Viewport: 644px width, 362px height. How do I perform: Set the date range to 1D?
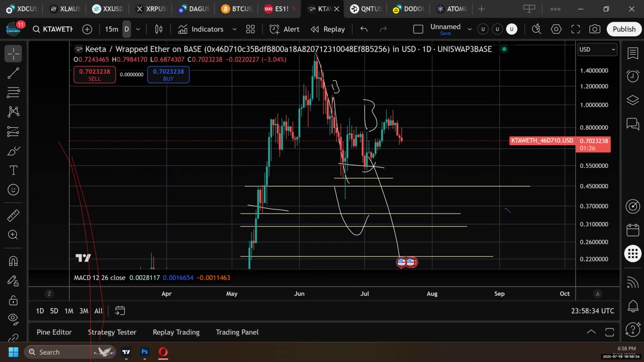pyautogui.click(x=40, y=311)
